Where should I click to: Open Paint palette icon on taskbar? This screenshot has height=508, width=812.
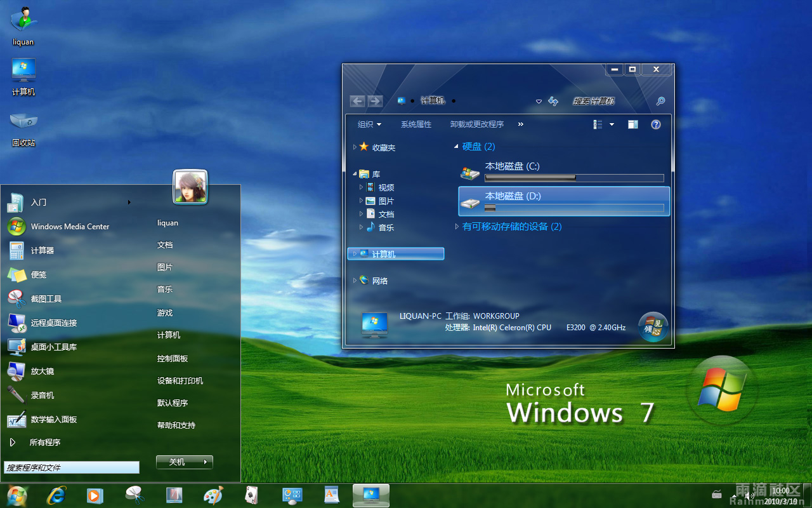[213, 495]
